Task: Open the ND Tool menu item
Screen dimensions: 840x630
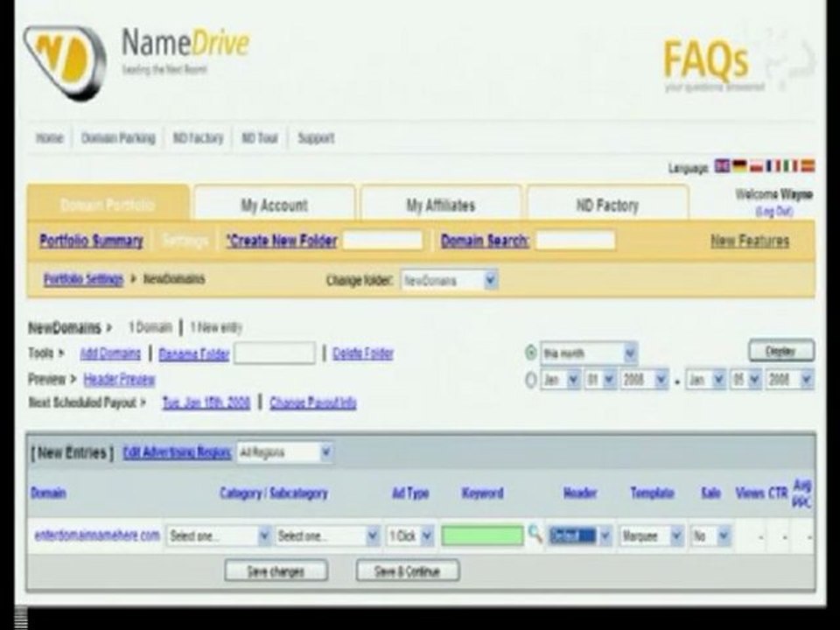Action: point(259,137)
